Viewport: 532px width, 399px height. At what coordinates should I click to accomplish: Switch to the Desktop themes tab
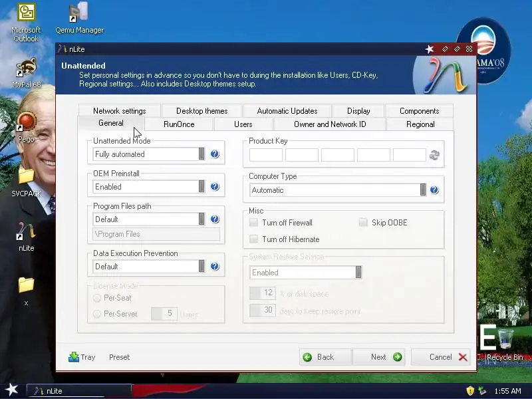click(202, 110)
